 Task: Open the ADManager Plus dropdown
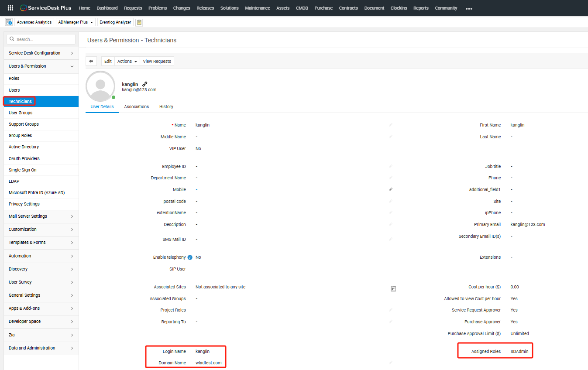pos(76,22)
